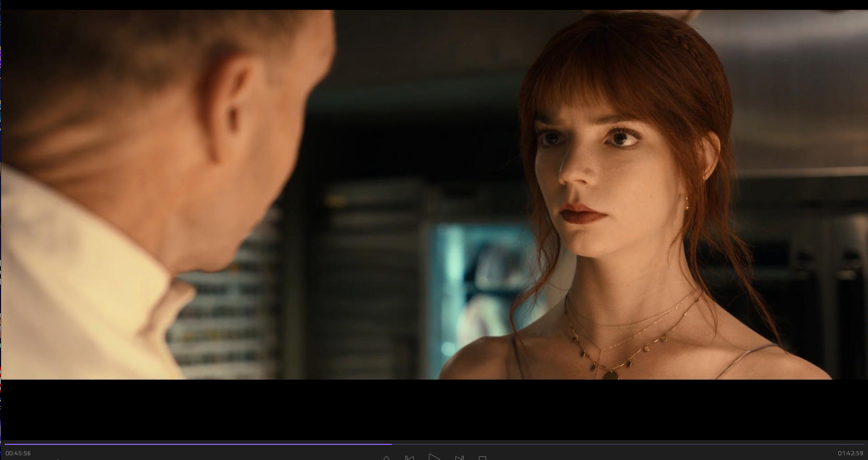Skip to the previous track
This screenshot has width=868, height=460.
pos(409,458)
